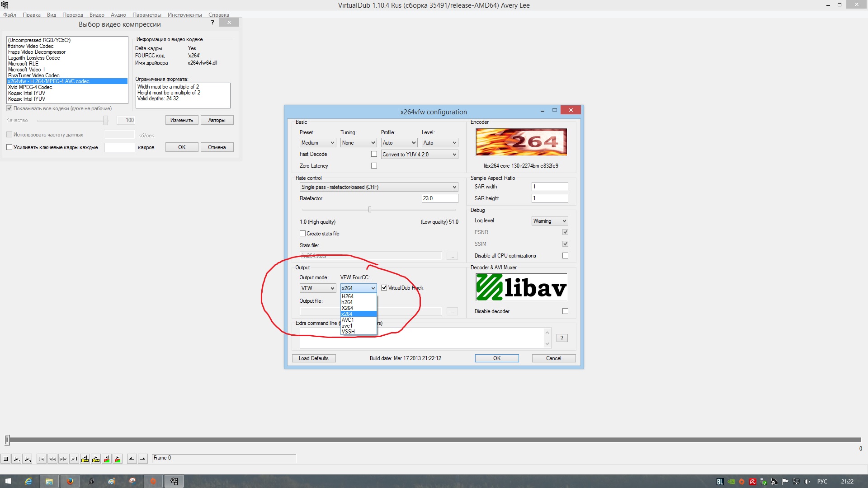The width and height of the screenshot is (868, 488).
Task: Jump to the start of video
Action: pos(42,459)
